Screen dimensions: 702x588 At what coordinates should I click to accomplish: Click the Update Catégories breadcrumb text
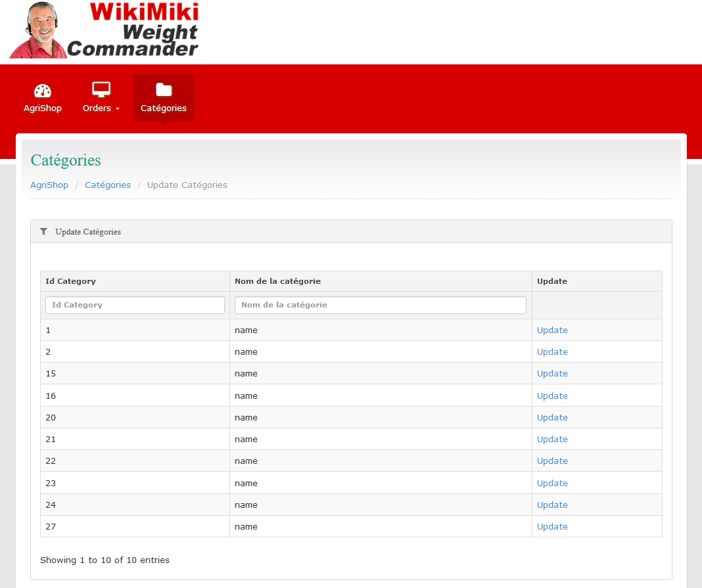(x=187, y=185)
